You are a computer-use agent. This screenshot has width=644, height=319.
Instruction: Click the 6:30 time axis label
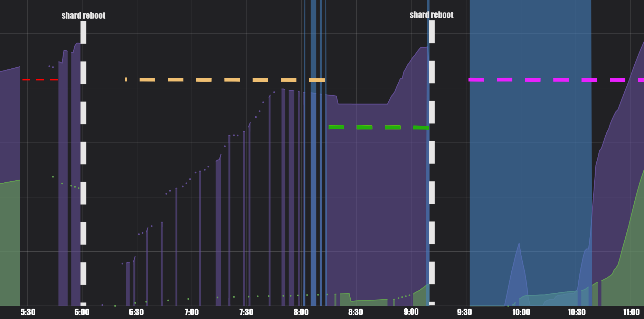point(136,312)
